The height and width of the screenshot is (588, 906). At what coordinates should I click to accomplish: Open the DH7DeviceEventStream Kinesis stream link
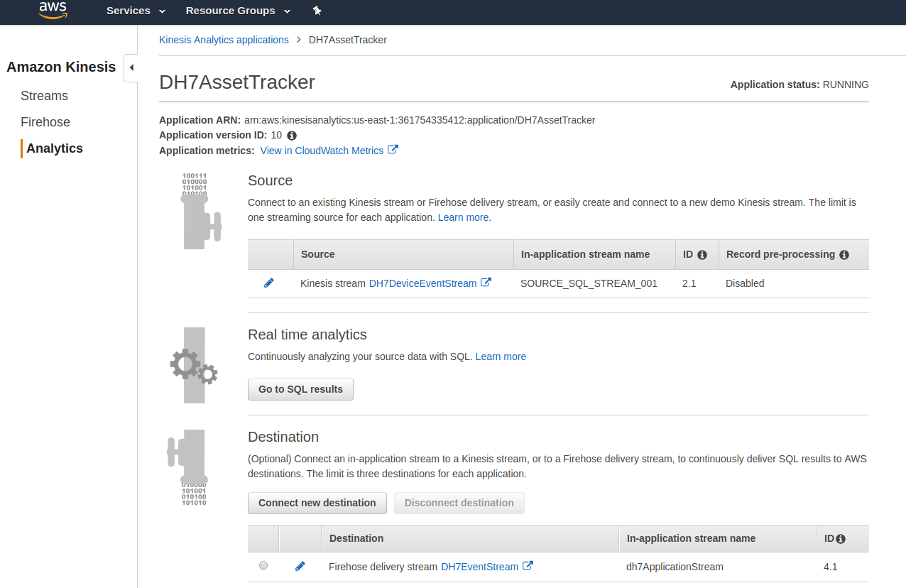[x=422, y=283]
